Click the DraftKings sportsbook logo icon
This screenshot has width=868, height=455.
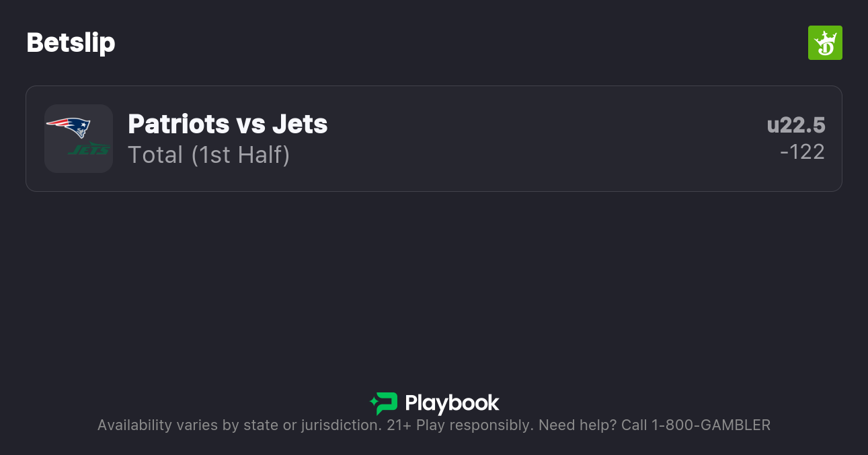[x=825, y=43]
